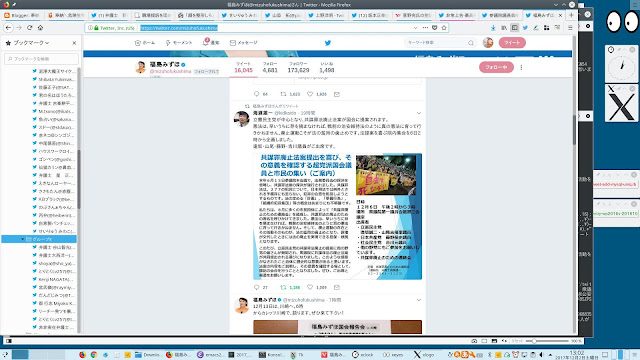The width and height of the screenshot is (640, 360).
Task: Send retweeted tweet via direct message icon
Action: pos(337,287)
